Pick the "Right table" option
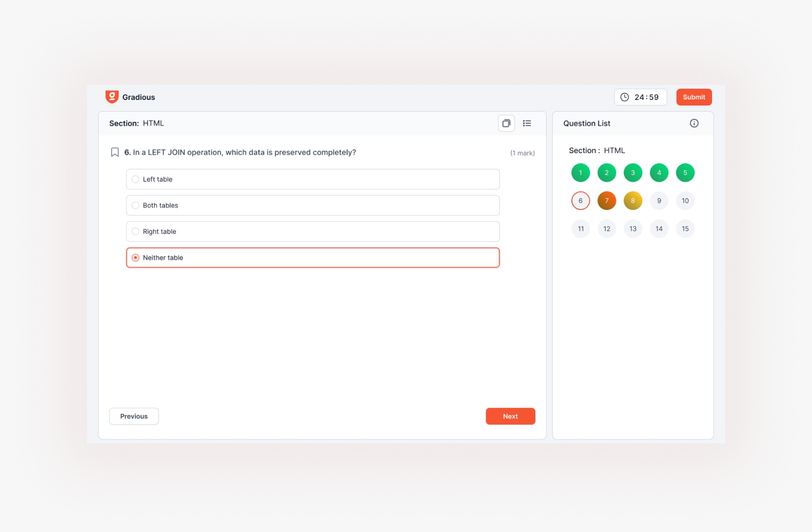 136,232
